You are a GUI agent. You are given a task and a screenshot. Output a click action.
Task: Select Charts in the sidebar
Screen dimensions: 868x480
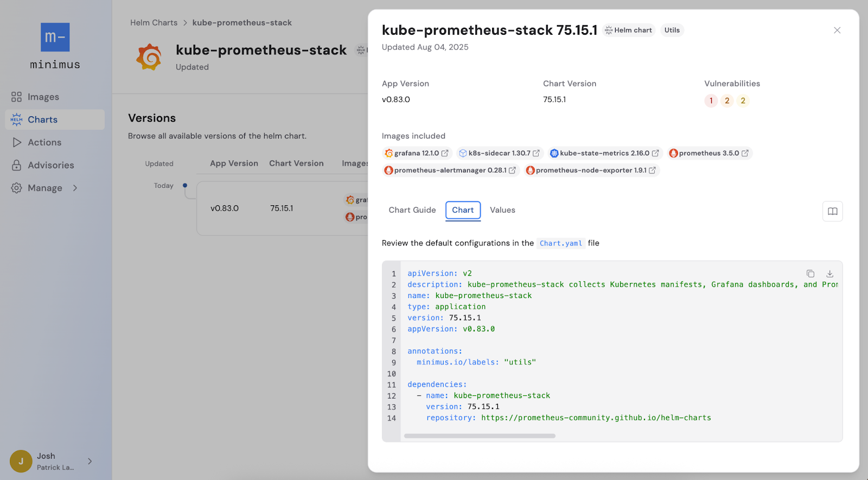(55, 119)
